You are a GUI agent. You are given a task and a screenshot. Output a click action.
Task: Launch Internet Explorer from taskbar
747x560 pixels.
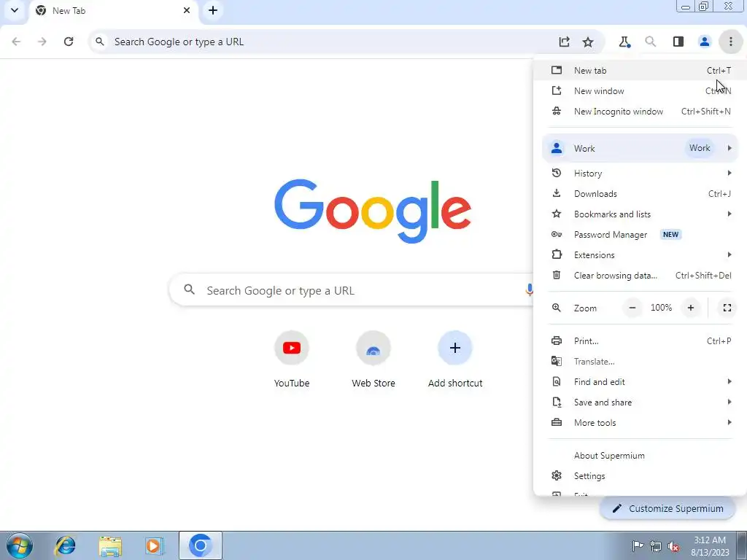tap(65, 545)
